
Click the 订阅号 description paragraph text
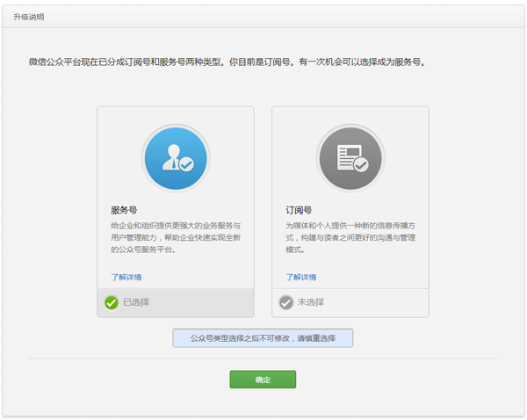point(350,238)
